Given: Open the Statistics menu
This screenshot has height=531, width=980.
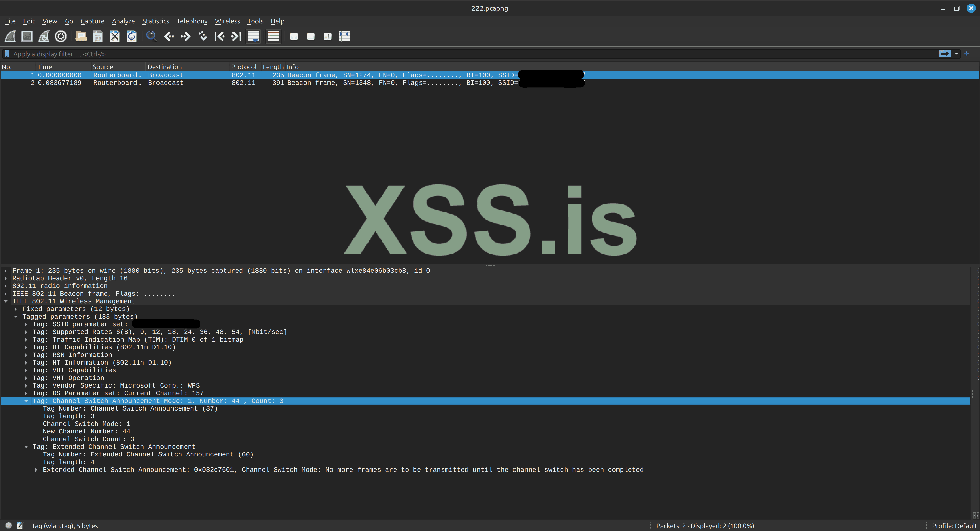Looking at the screenshot, I should [x=155, y=21].
